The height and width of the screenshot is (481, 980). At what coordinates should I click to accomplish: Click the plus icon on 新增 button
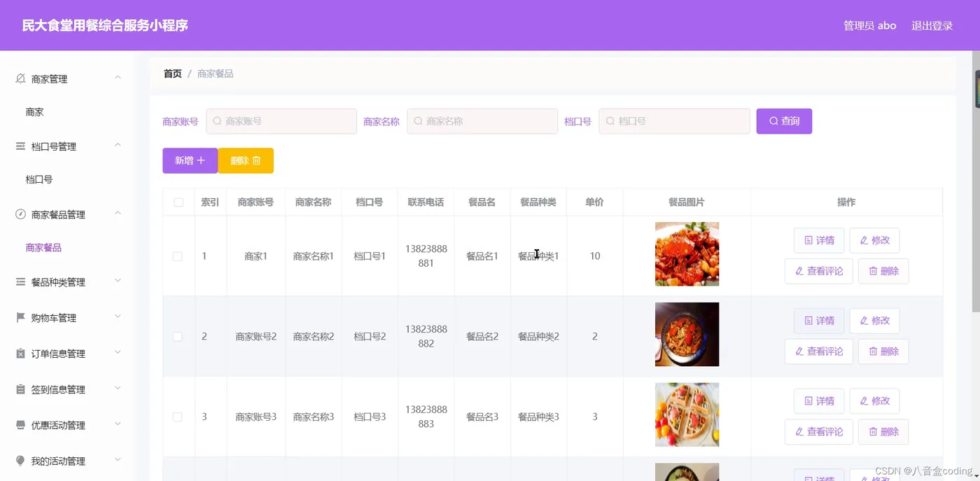coord(201,160)
